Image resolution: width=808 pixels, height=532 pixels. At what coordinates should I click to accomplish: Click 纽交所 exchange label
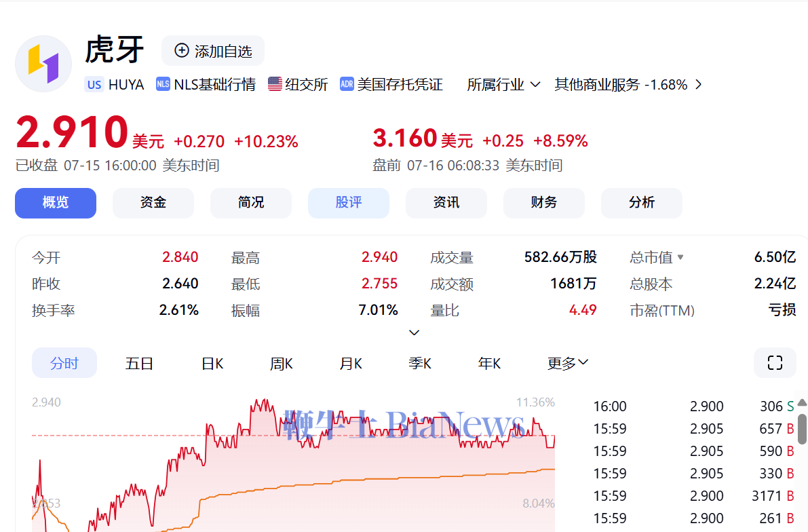point(307,85)
